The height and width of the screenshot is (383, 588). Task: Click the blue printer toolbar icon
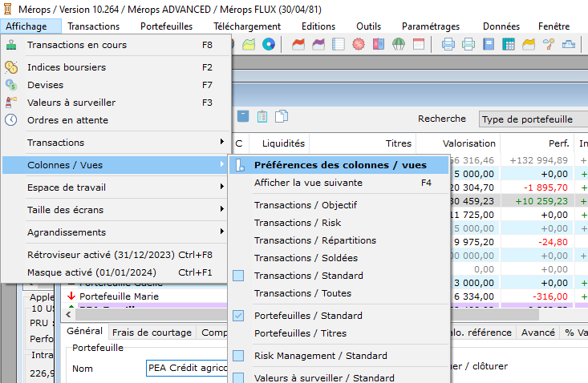point(448,45)
